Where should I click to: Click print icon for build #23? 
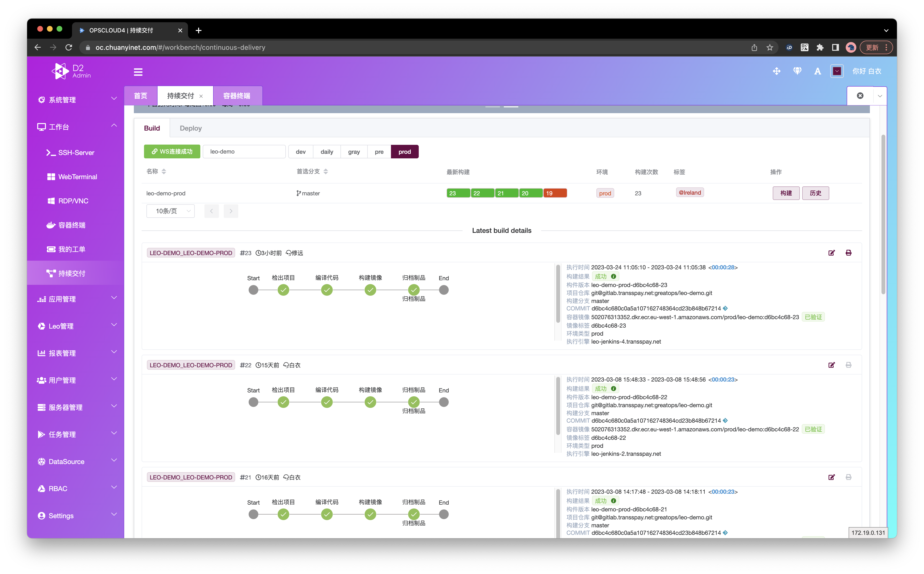(849, 253)
